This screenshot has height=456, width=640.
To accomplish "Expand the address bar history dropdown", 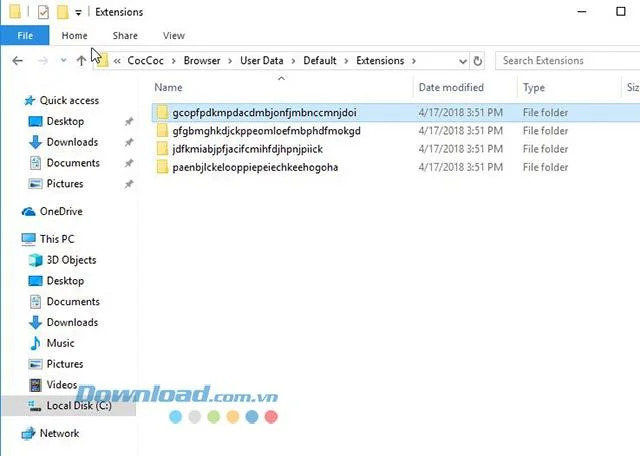I will tap(462, 61).
